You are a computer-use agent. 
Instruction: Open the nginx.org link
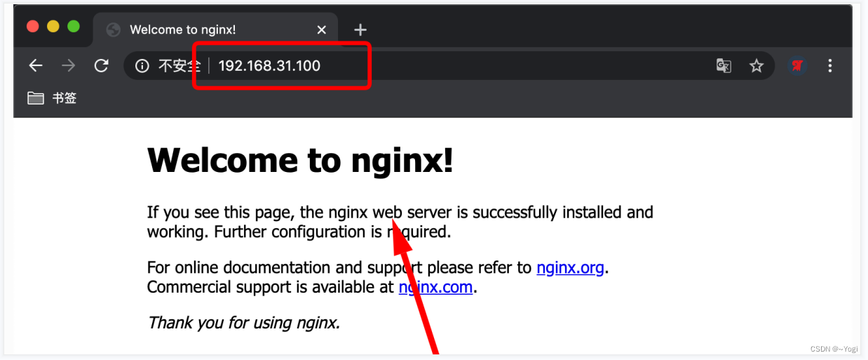[x=570, y=267]
